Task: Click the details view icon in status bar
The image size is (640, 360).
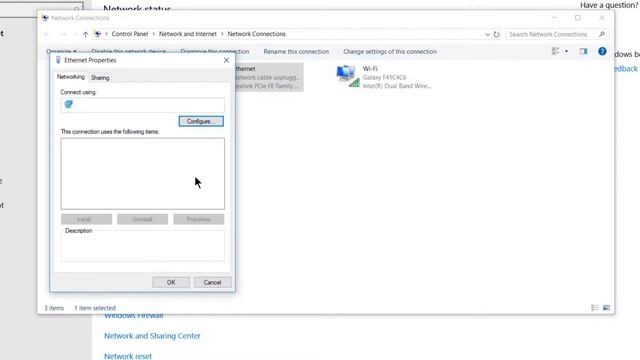Action: [x=595, y=308]
